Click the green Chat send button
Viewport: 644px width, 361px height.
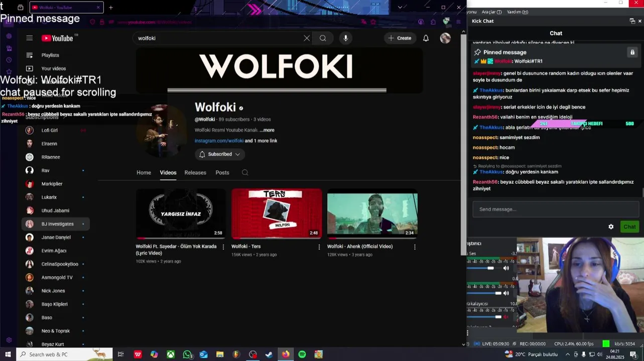coord(629,227)
